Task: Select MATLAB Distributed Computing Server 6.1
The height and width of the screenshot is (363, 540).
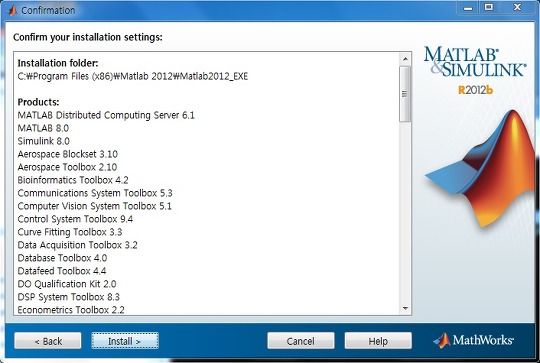Action: (106, 115)
